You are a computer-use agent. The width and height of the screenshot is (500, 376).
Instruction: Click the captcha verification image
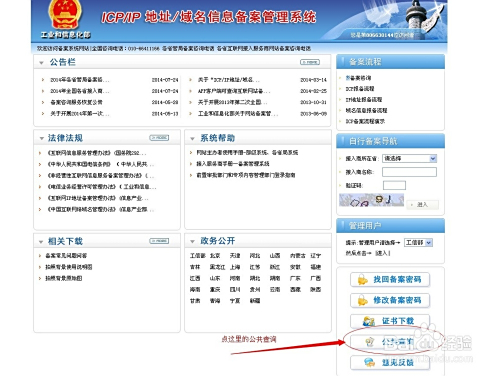(371, 200)
